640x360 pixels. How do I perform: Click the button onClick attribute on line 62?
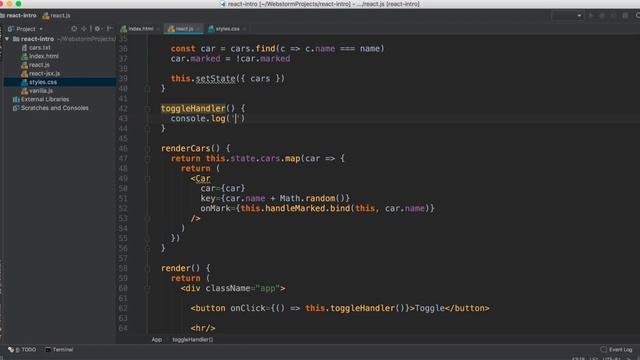[x=248, y=308]
